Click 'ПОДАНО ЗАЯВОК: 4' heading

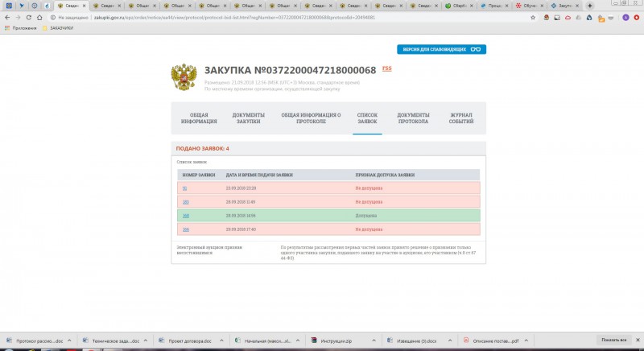(203, 149)
